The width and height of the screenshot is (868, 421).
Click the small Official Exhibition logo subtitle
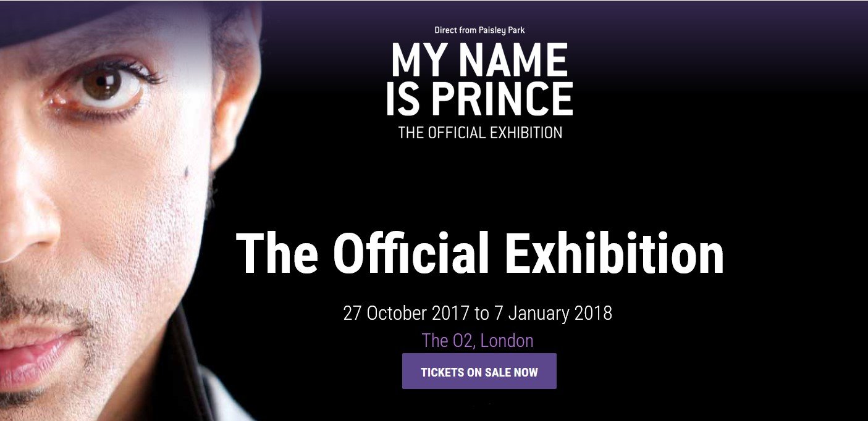point(480,132)
